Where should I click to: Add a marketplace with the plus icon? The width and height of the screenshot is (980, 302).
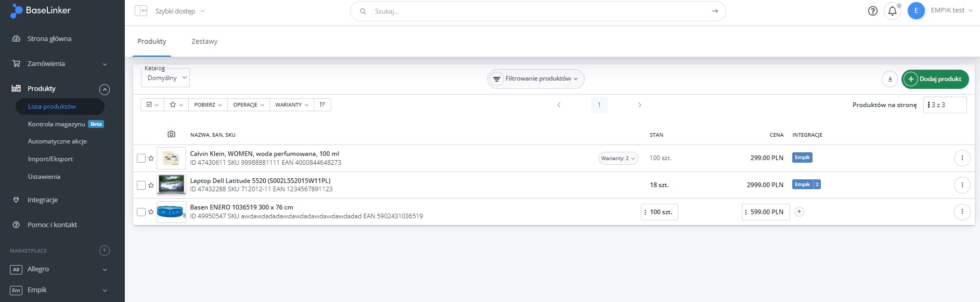pyautogui.click(x=105, y=251)
